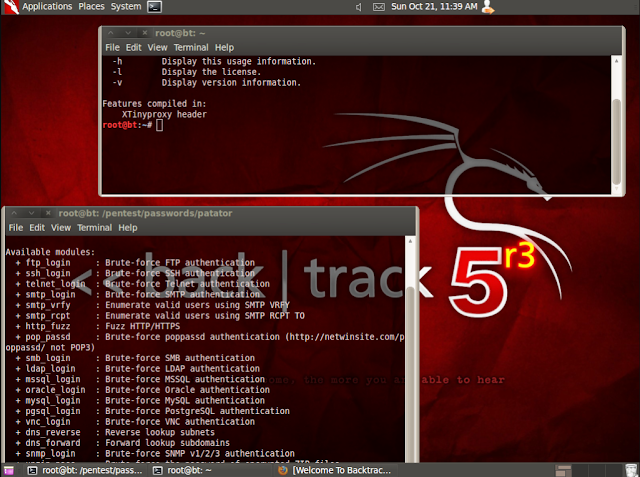Click the smb_login module line
This screenshot has height=477, width=640.
click(135, 358)
